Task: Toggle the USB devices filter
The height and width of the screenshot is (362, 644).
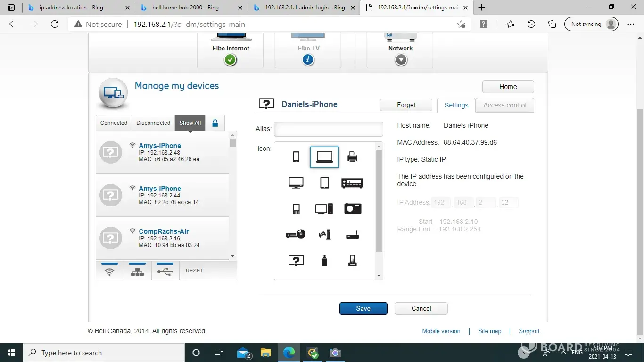Action: (x=165, y=271)
